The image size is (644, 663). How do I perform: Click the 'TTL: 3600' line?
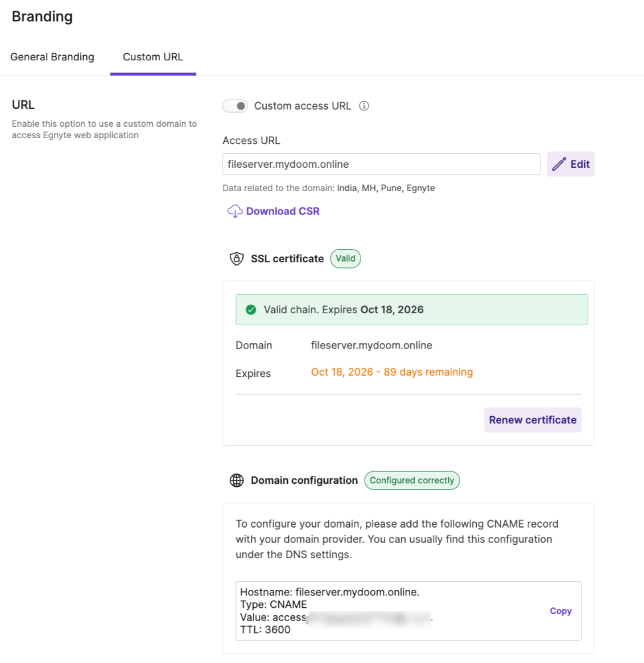point(266,630)
